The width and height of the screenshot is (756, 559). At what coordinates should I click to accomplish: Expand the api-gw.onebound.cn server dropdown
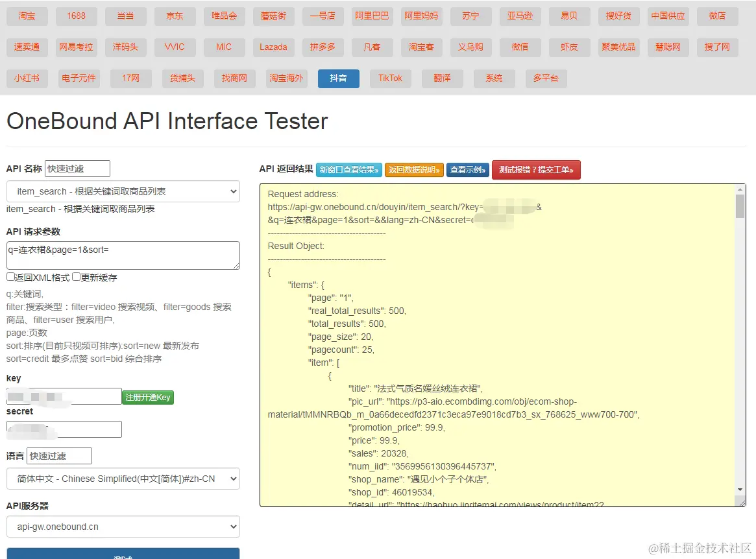coord(123,527)
